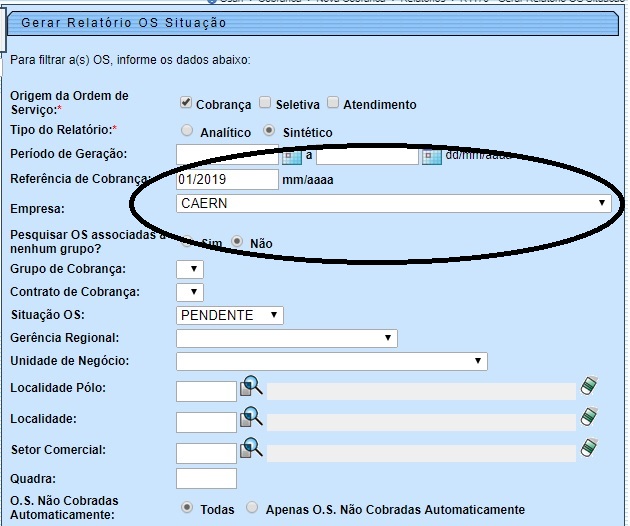630x526 pixels.
Task: Select Apenas O.S. Não Cobradas Automaticamente
Action: (252, 508)
